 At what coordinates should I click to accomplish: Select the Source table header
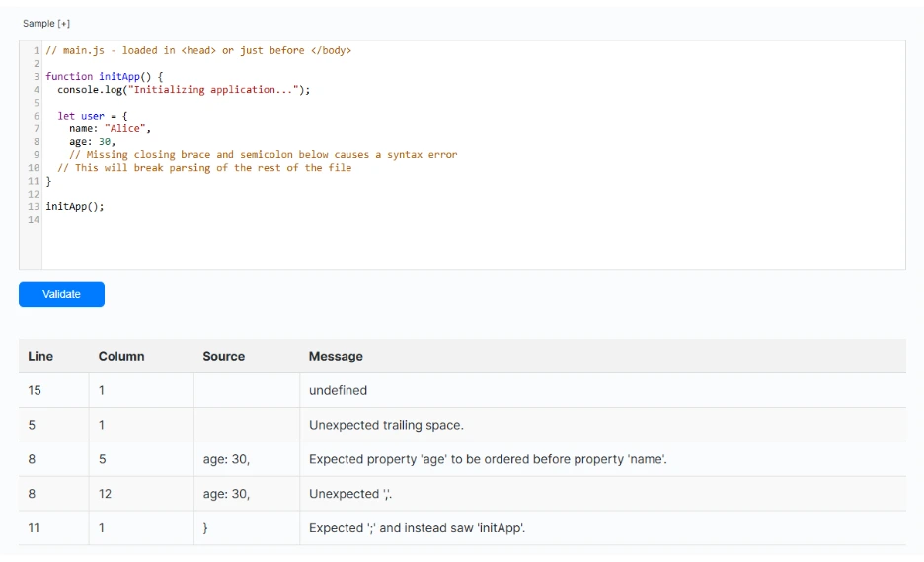point(224,356)
